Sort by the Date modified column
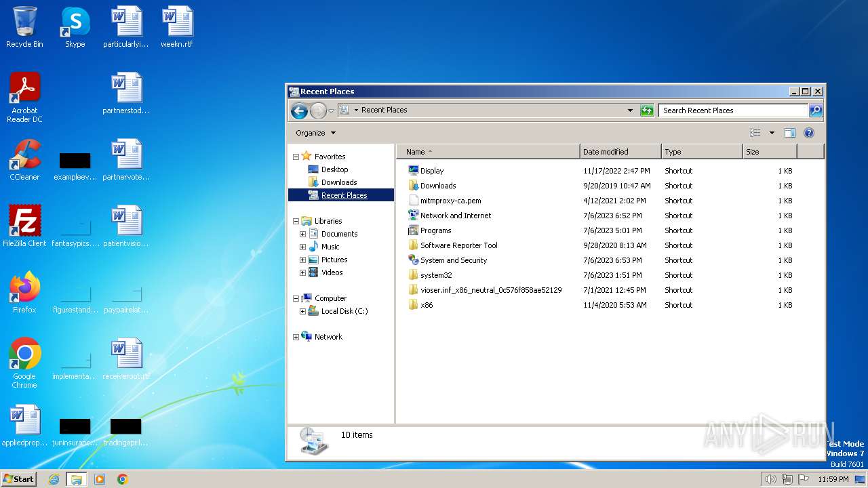868x488 pixels. pos(620,152)
